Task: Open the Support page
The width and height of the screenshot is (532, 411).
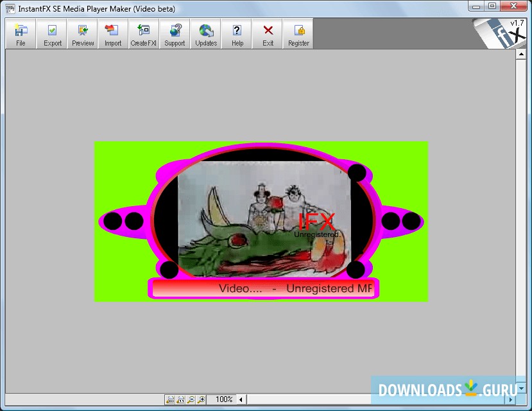Action: [x=174, y=33]
